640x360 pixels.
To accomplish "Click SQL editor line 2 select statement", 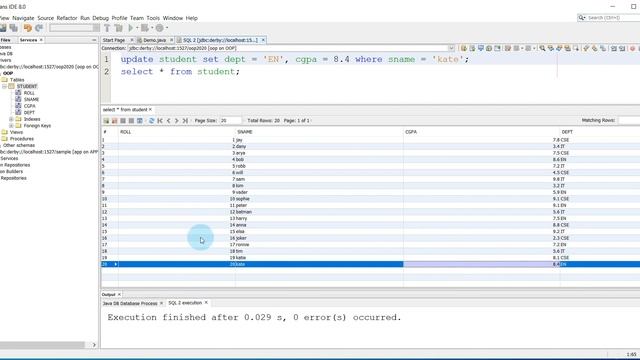I will click(x=180, y=71).
